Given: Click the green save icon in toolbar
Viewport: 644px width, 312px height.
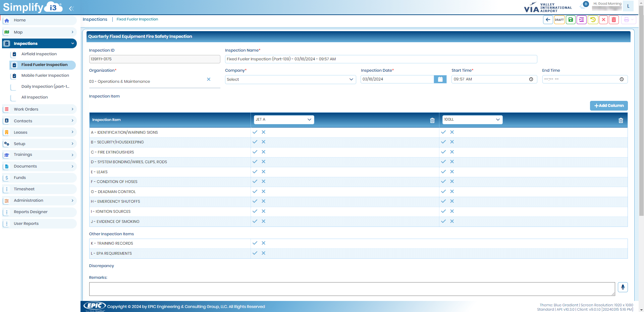Looking at the screenshot, I should 571,20.
